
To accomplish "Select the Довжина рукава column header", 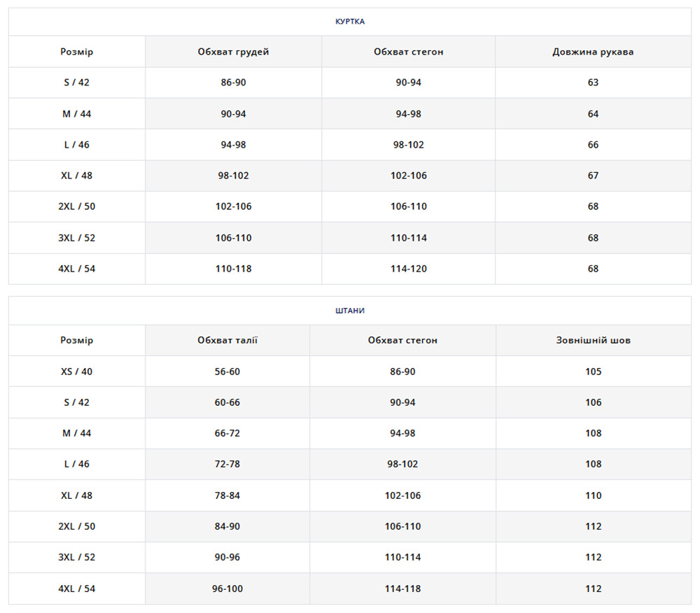I will [x=593, y=52].
